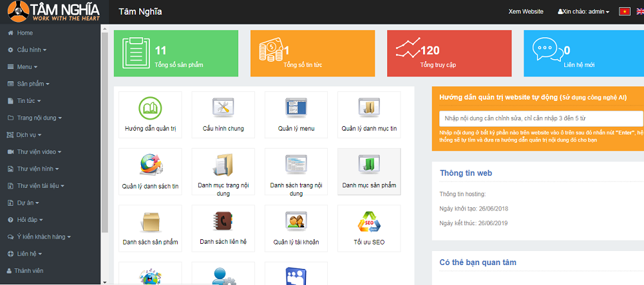Screen dimensions: 644x285
Task: Click the user icon beside Thành viên
Action: 10,271
